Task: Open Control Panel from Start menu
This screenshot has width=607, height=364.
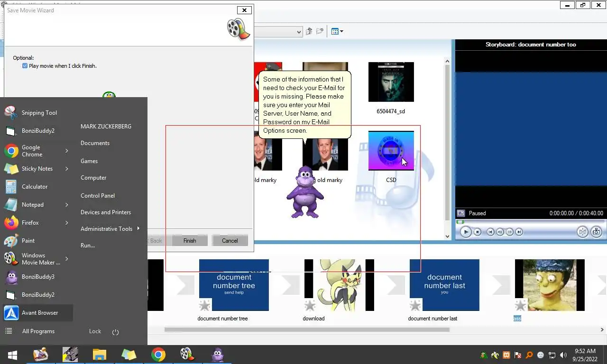Action: coord(98,196)
